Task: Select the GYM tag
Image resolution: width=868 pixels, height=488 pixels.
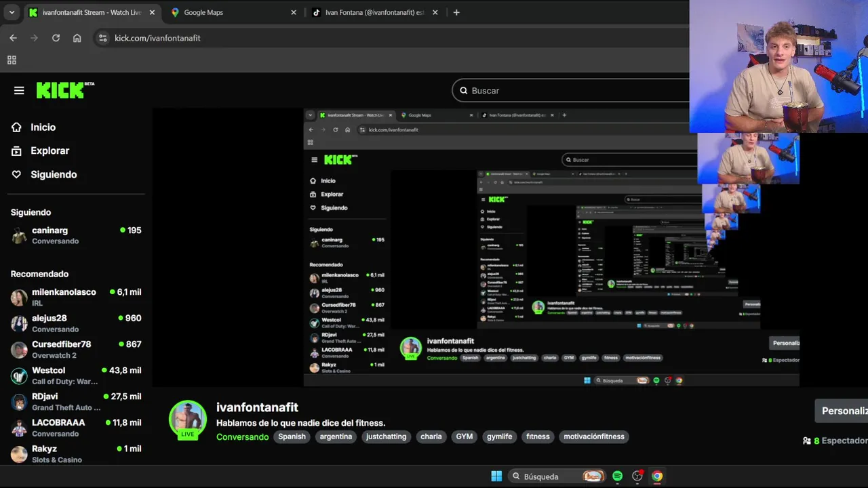Action: [465, 436]
